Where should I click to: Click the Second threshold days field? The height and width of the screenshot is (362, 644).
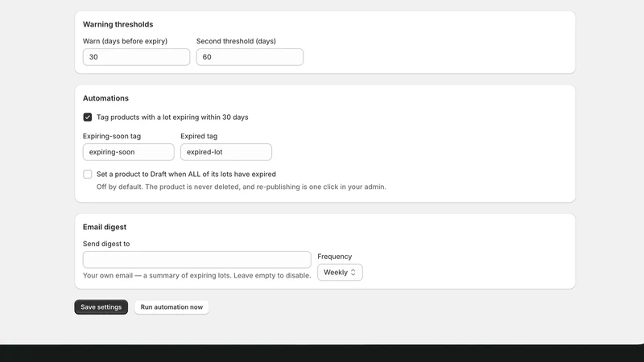coord(250,57)
